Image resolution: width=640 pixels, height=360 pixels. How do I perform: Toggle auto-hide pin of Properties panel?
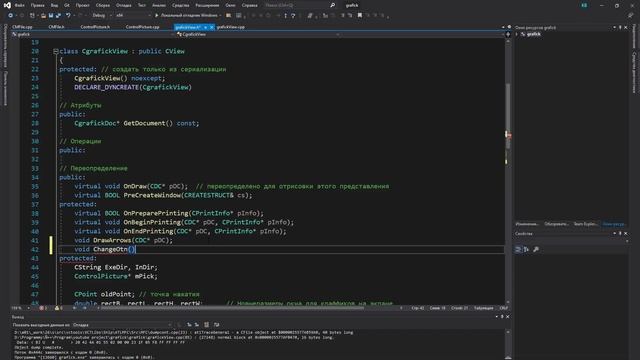pyautogui.click(x=620, y=233)
